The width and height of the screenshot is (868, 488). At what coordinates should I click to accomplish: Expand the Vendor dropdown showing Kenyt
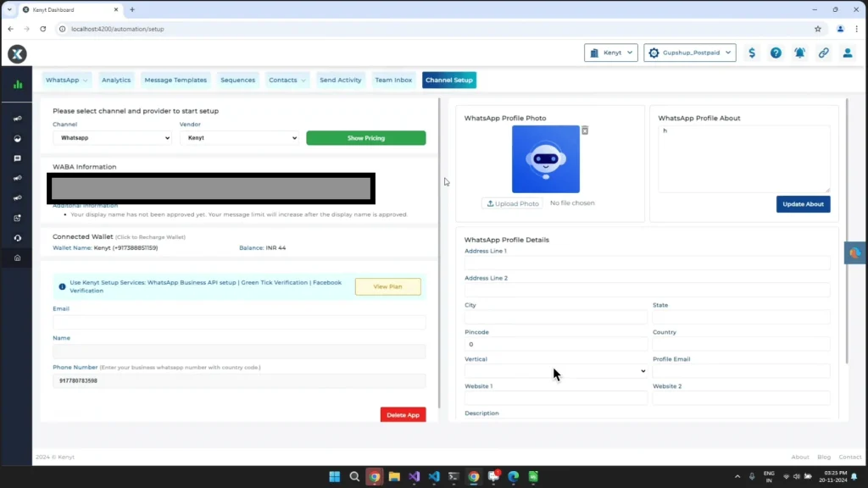click(x=239, y=138)
